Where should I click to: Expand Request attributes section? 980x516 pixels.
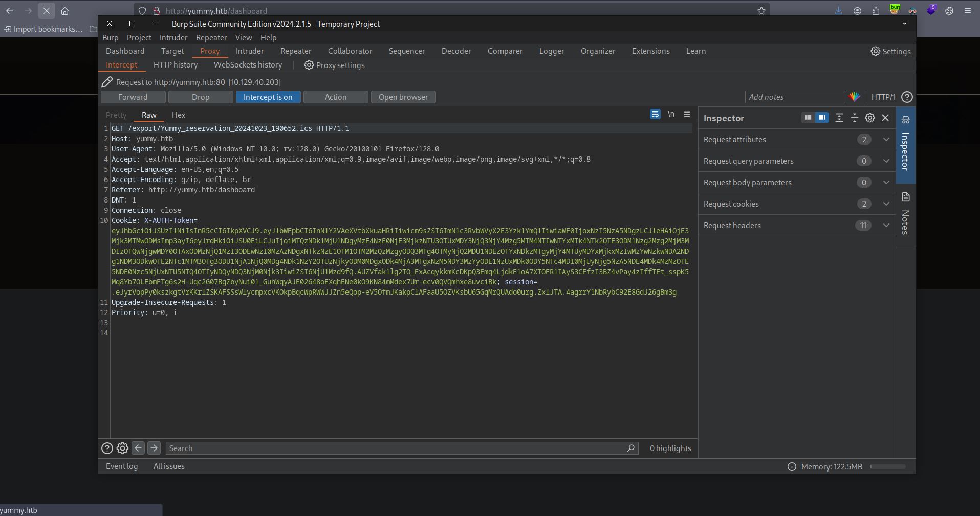886,140
